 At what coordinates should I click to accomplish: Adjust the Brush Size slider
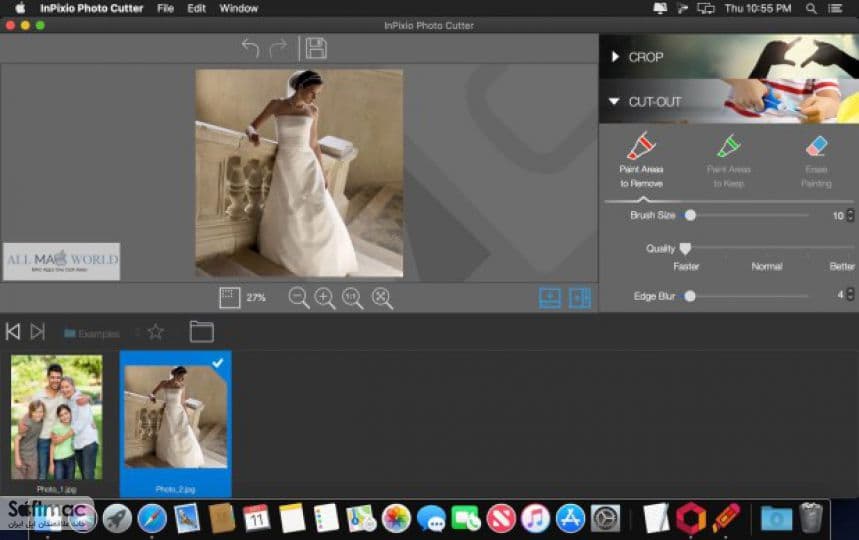pos(690,215)
